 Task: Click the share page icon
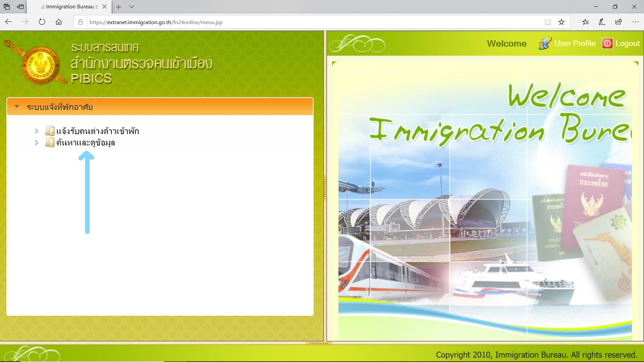tap(619, 22)
